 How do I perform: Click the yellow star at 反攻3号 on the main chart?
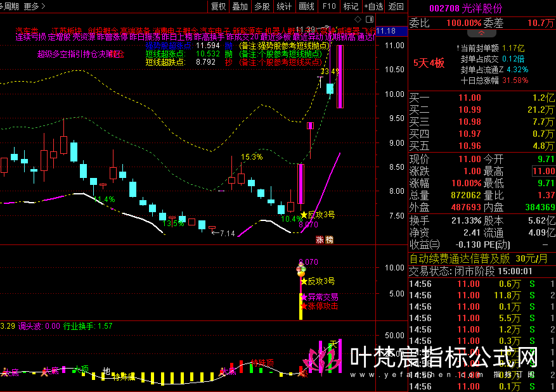[304, 215]
